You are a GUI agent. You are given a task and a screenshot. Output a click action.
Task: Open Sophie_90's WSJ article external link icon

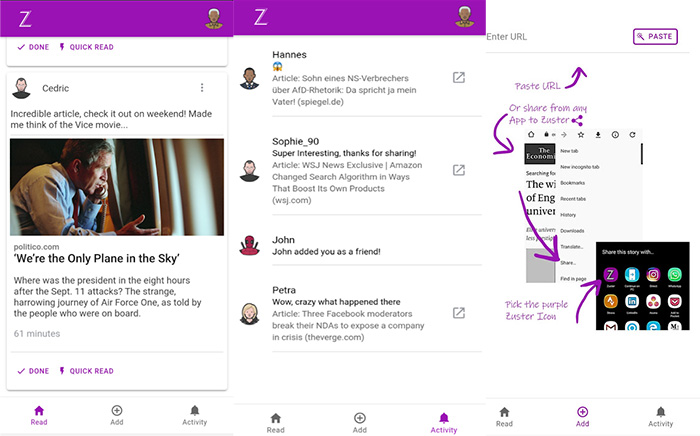[459, 170]
